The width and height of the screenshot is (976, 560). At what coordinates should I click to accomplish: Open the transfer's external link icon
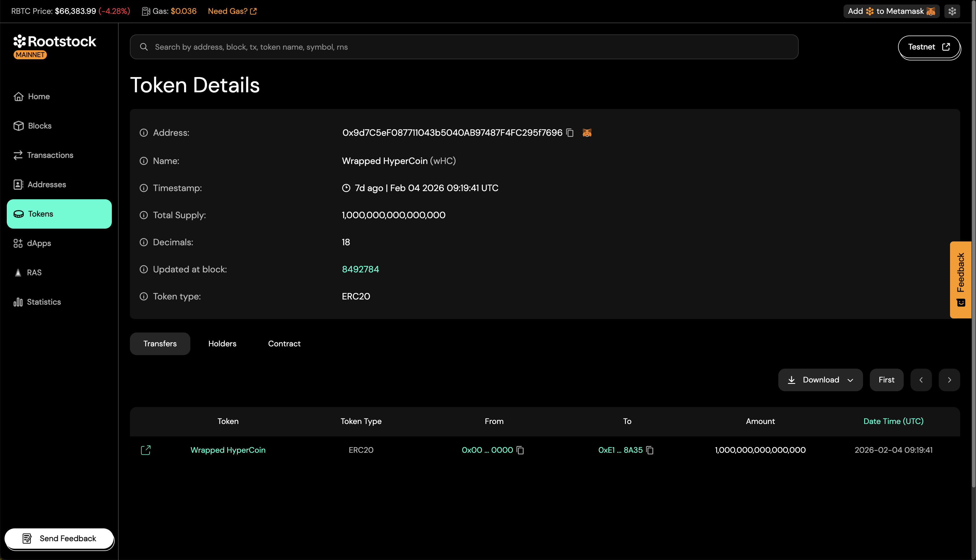(145, 450)
